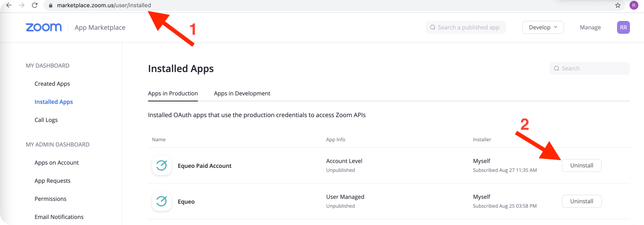
Task: Click the Equeo app icon
Action: 162,201
